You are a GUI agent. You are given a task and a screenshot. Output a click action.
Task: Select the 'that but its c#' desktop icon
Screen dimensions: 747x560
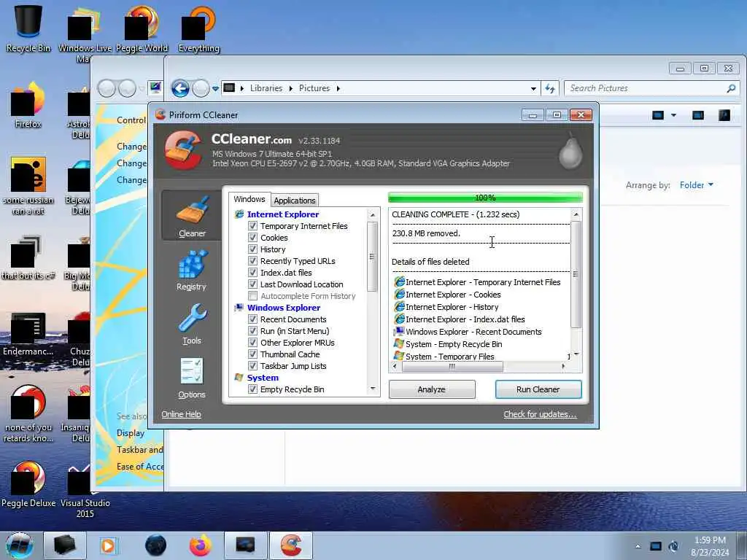pyautogui.click(x=28, y=257)
